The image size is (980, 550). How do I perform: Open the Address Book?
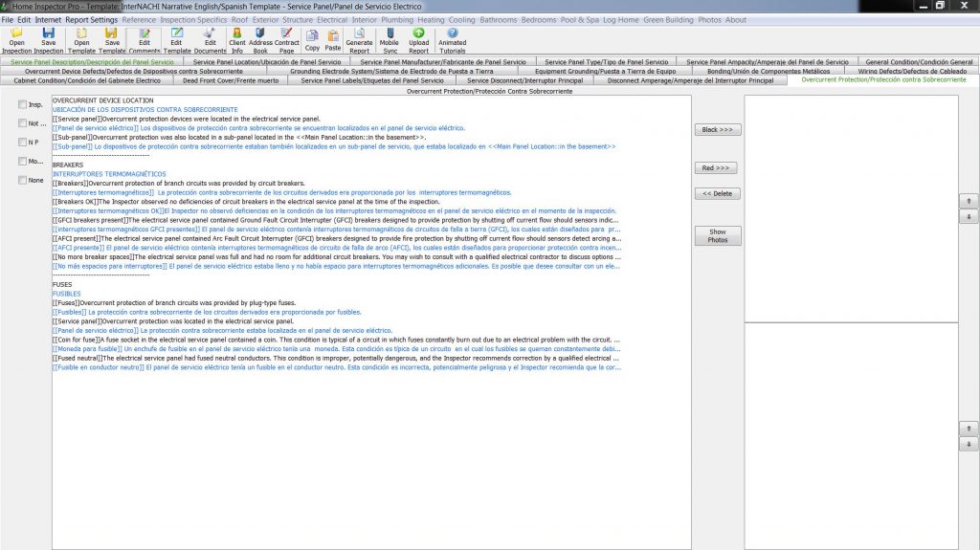tap(260, 40)
